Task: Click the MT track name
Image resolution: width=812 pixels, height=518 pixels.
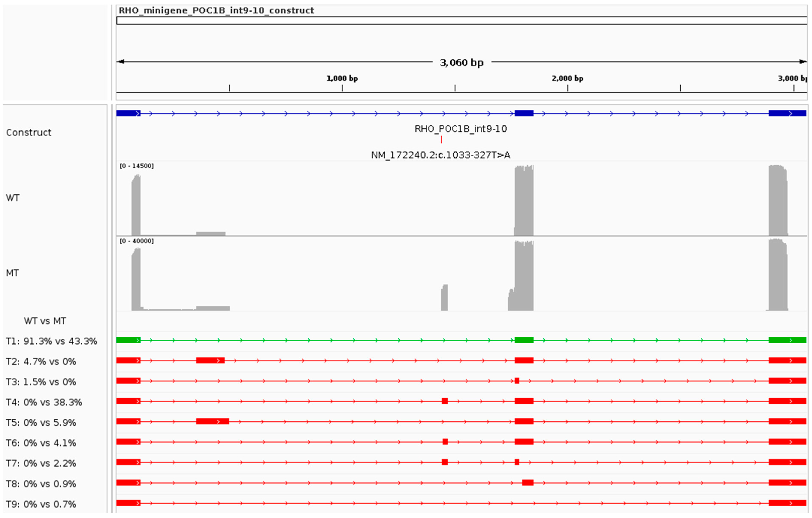Action: [x=12, y=273]
